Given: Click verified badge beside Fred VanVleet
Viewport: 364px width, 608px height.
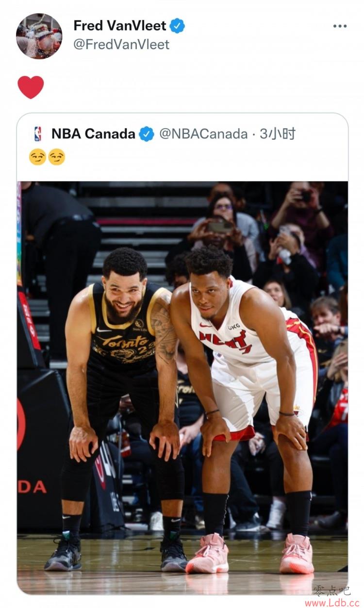Looking at the screenshot, I should 177,26.
